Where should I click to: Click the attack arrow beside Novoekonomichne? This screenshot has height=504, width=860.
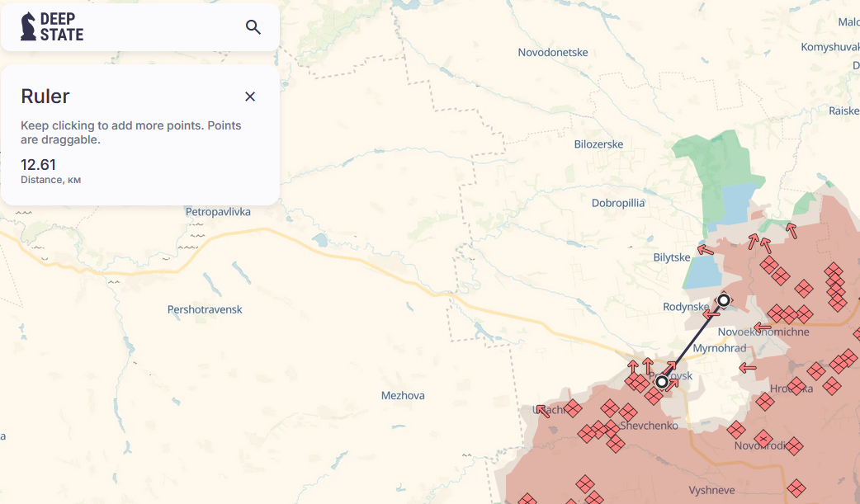(x=763, y=327)
